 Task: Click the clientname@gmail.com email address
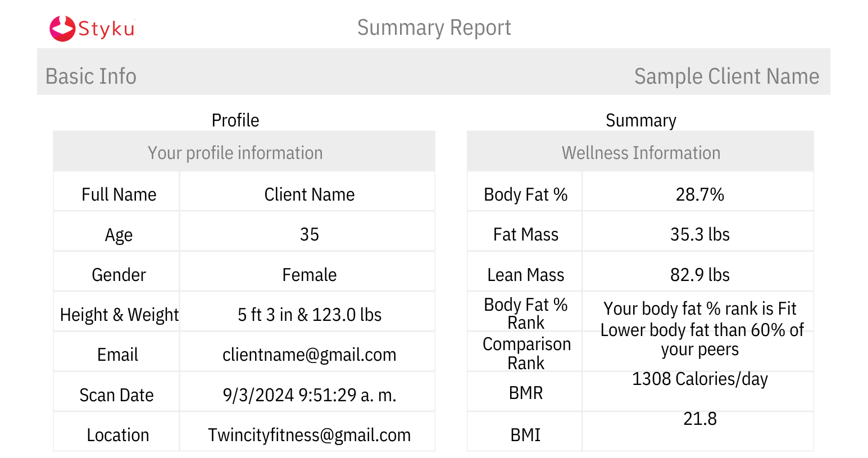tap(309, 355)
